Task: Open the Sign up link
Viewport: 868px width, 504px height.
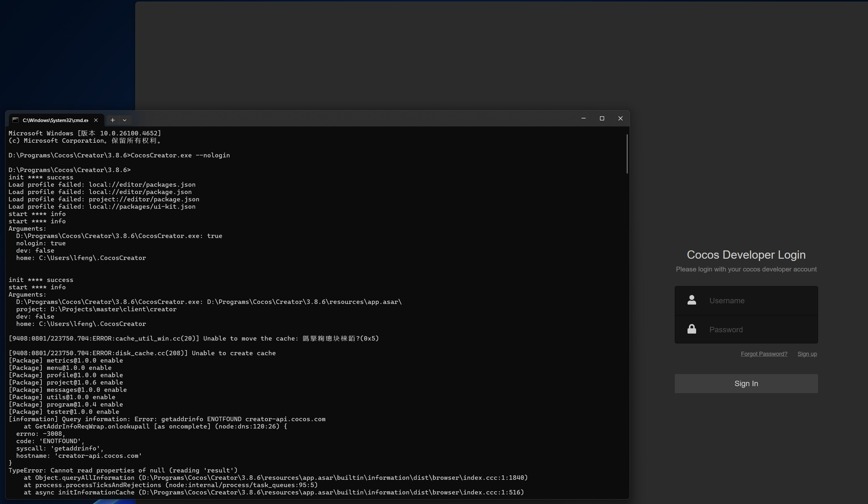Action: [x=807, y=354]
